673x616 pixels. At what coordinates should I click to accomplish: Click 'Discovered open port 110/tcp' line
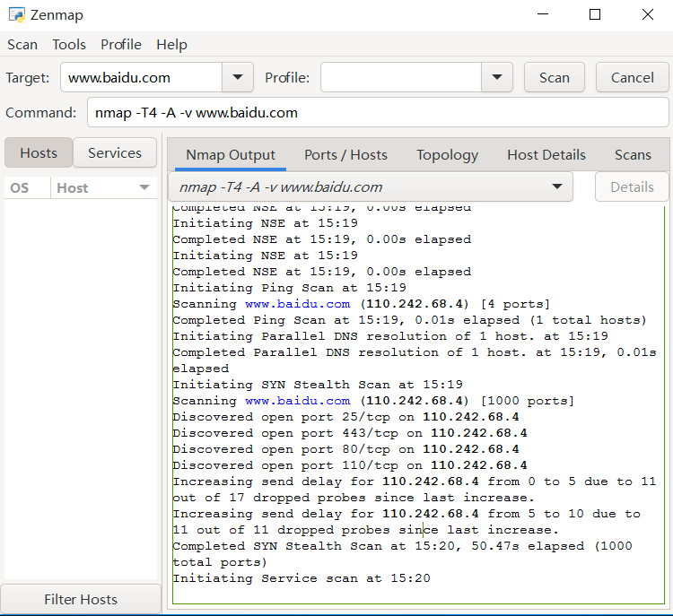coord(350,465)
